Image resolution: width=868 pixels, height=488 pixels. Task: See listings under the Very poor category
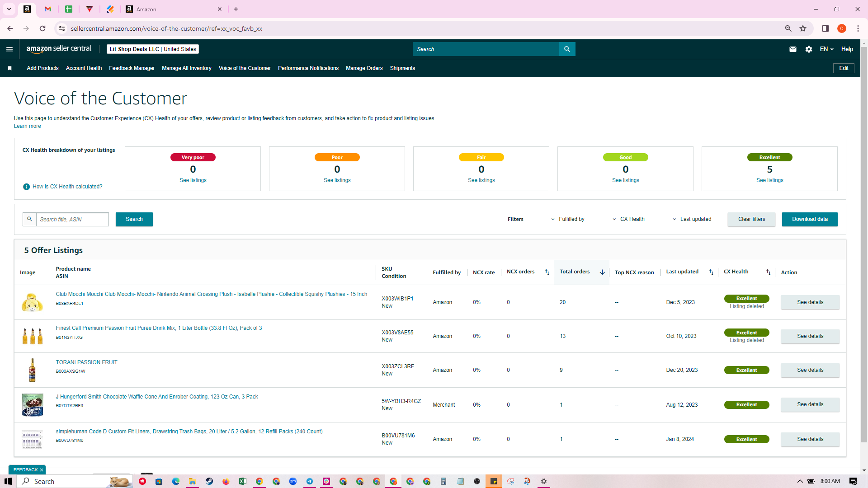point(193,180)
